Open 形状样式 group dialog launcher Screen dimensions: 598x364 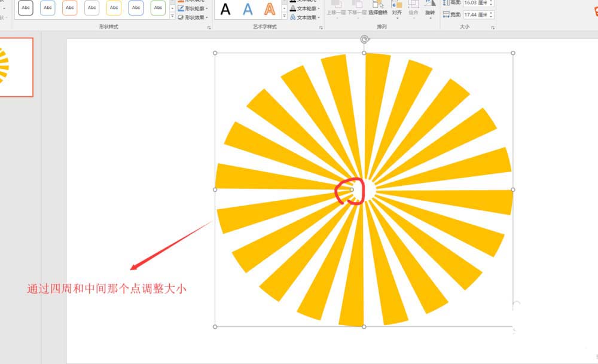tap(209, 27)
